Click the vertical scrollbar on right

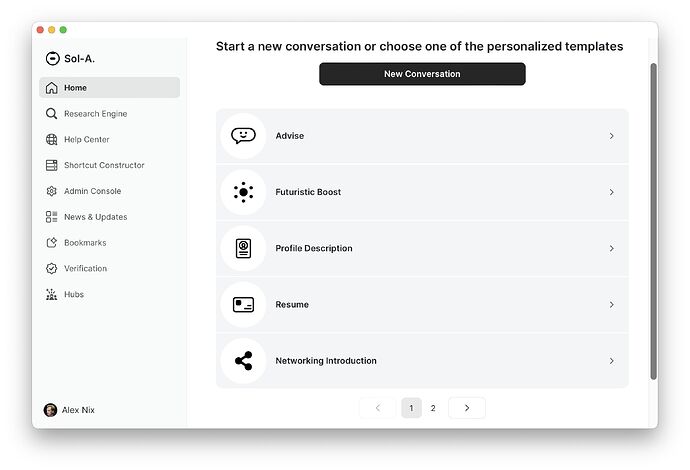click(653, 221)
